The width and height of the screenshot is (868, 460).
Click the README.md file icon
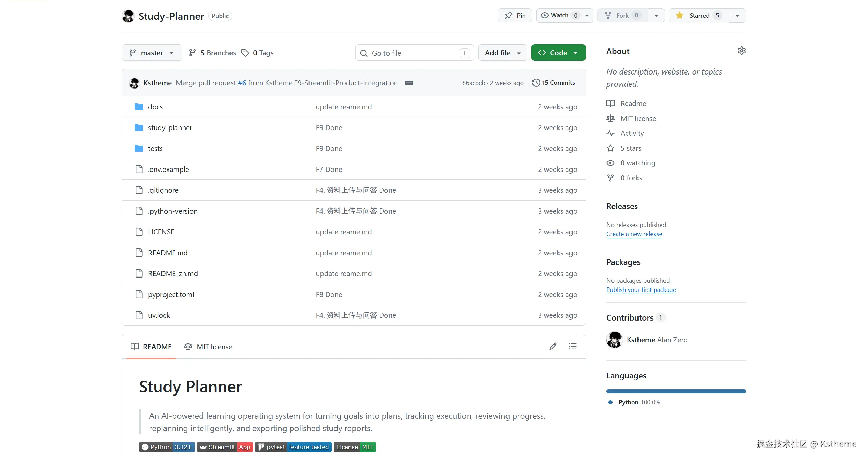[x=139, y=253]
